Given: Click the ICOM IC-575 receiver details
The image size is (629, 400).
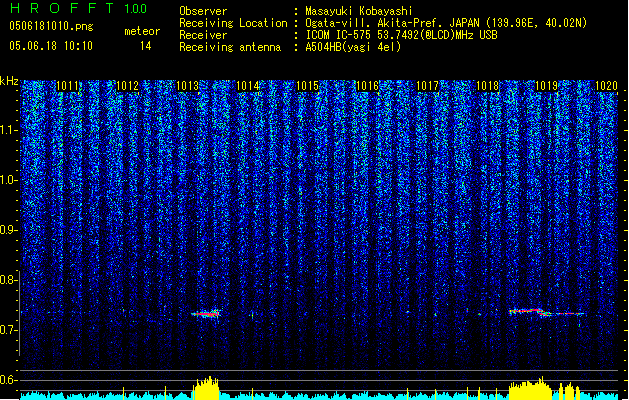Looking at the screenshot, I should pyautogui.click(x=401, y=35).
